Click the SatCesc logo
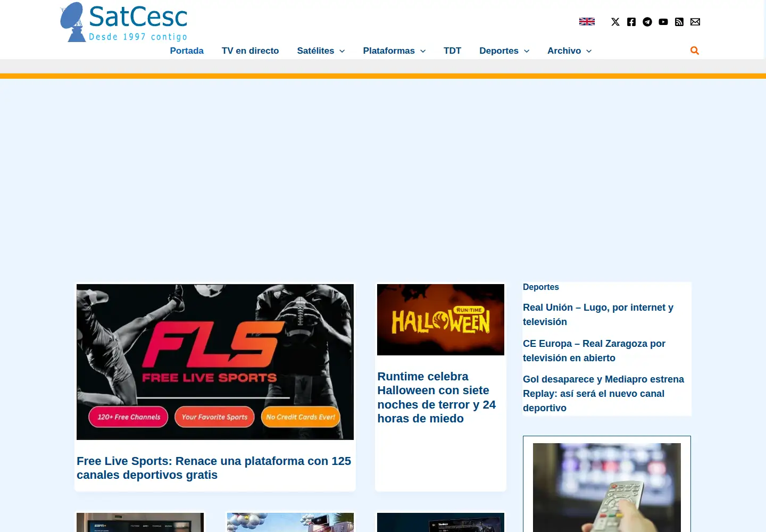Viewport: 766px width, 532px height. 124,22
